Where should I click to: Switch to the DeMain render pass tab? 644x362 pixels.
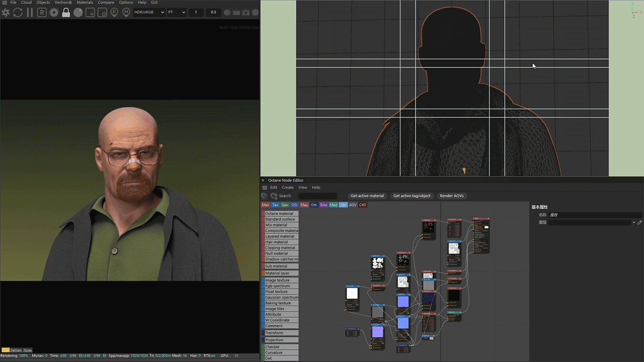tap(16, 350)
